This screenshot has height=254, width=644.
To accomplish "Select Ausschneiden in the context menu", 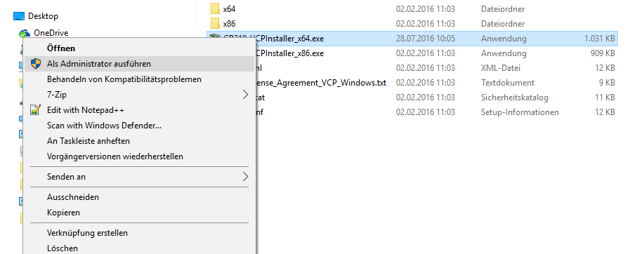I will pyautogui.click(x=73, y=197).
